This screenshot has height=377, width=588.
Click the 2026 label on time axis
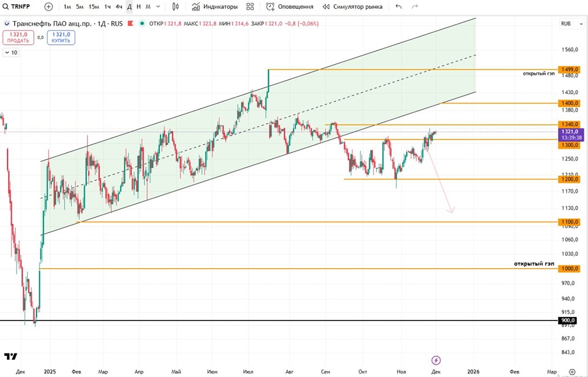click(473, 372)
